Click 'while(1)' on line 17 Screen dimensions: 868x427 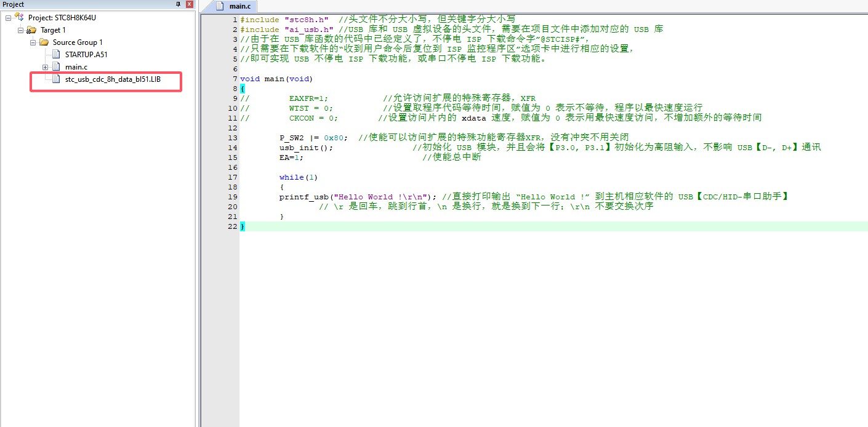pos(299,177)
